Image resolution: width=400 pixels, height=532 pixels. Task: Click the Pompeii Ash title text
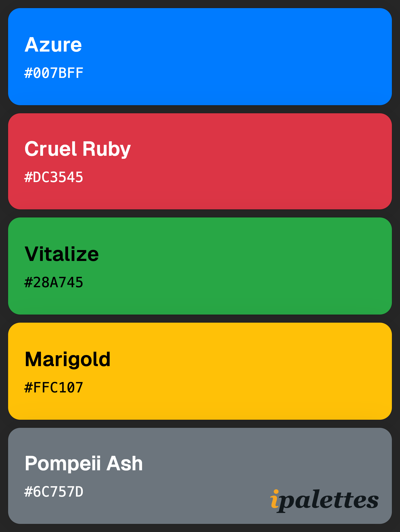tap(84, 464)
